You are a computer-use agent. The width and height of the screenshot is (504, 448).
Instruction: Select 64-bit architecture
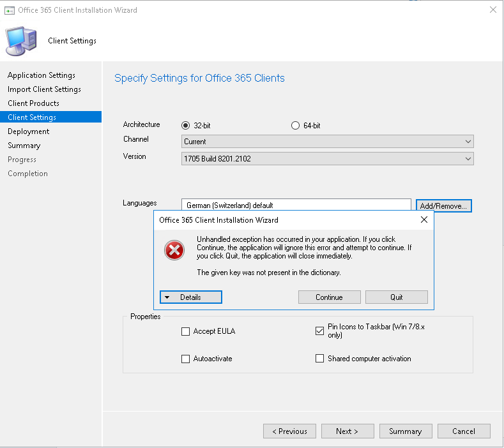(x=295, y=125)
